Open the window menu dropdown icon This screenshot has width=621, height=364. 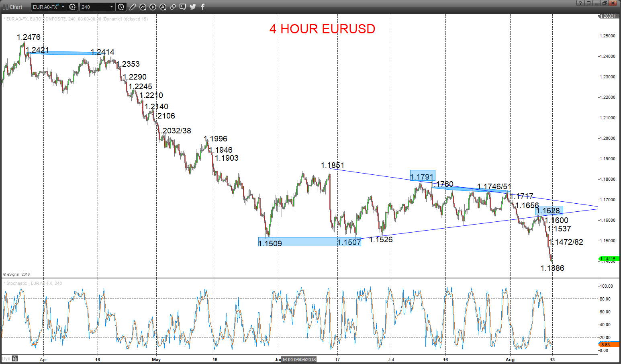pyautogui.click(x=588, y=3)
